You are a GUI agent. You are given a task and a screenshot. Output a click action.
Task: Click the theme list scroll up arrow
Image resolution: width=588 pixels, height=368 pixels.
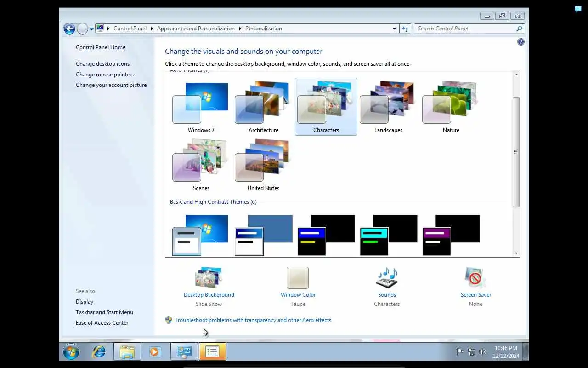516,75
